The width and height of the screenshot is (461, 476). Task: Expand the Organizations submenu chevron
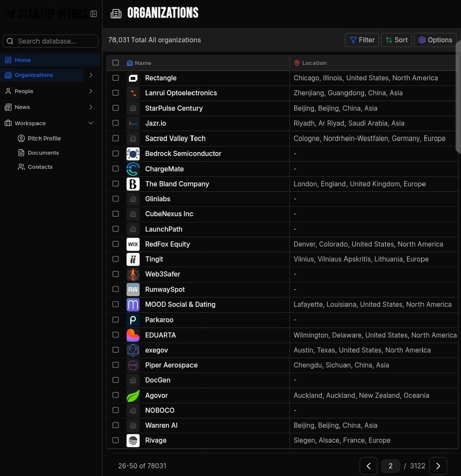[90, 75]
